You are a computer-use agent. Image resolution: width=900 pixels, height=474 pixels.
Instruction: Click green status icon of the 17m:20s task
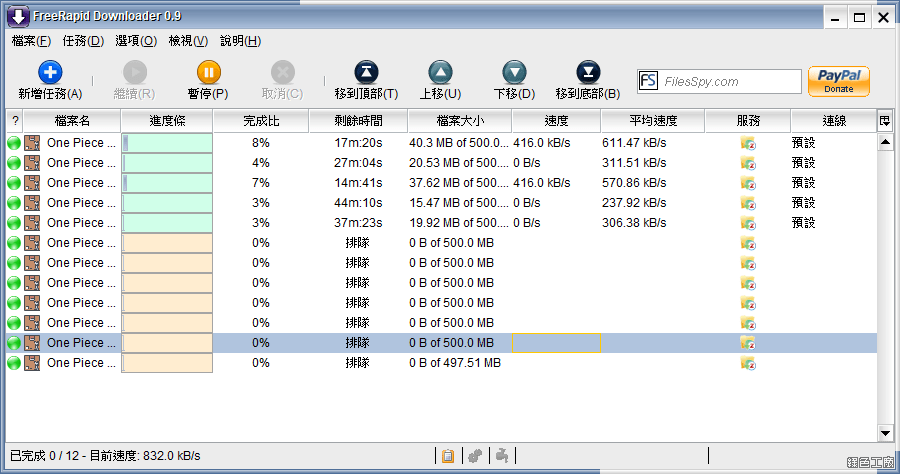pyautogui.click(x=14, y=143)
